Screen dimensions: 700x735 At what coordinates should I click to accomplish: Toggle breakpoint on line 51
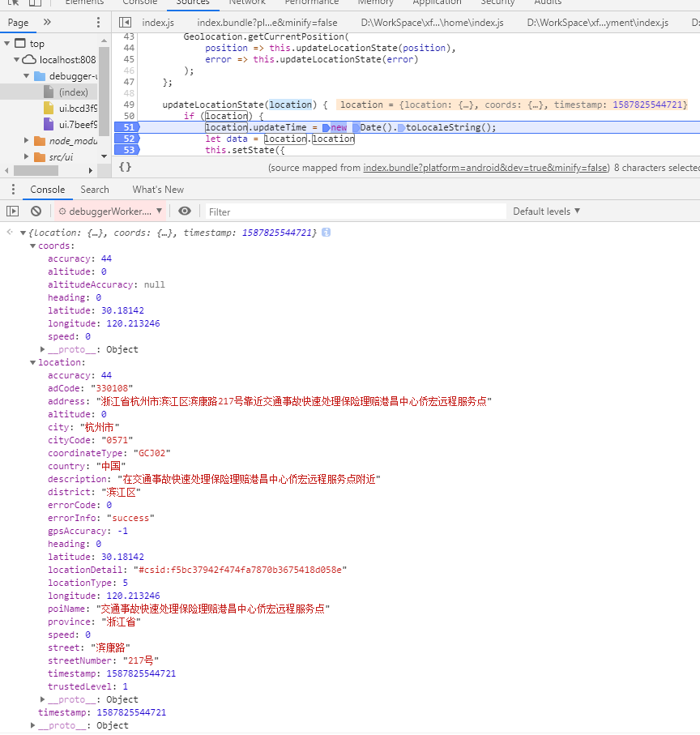coord(127,127)
